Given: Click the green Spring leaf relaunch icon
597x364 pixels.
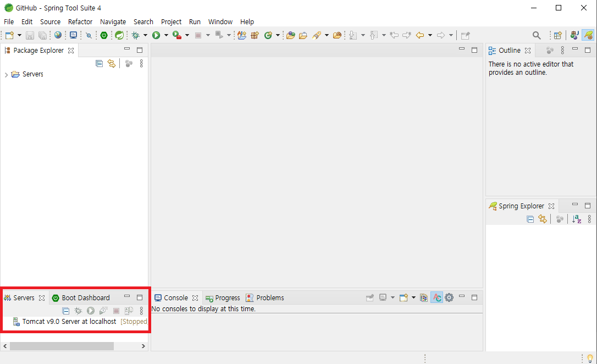Looking at the screenshot, I should point(119,35).
